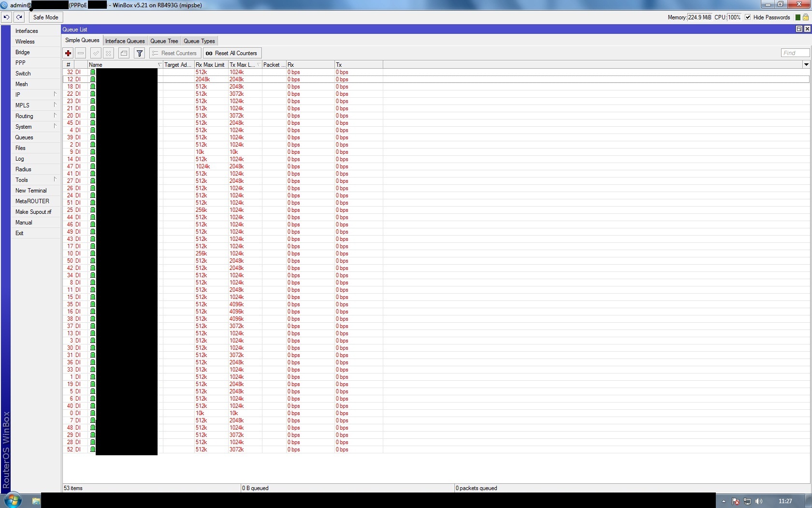Click the 1024k Rx Max Limit in row 47
This screenshot has width=812, height=508.
click(203, 166)
